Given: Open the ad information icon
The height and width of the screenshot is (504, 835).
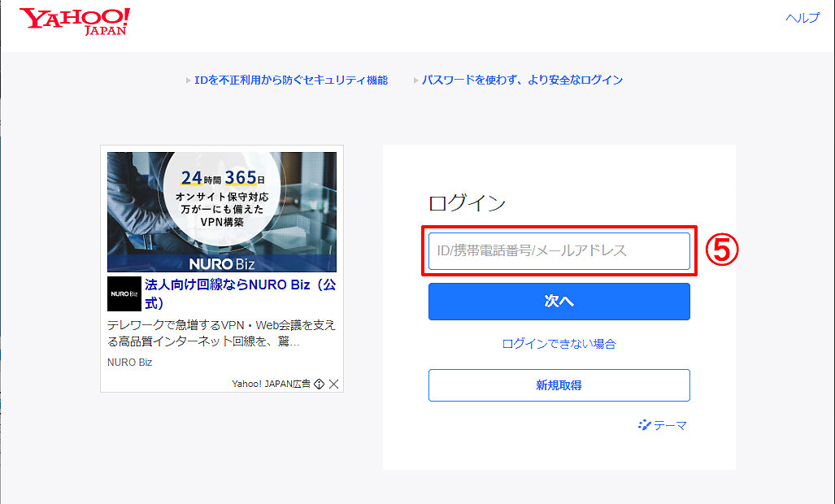Looking at the screenshot, I should tap(319, 384).
